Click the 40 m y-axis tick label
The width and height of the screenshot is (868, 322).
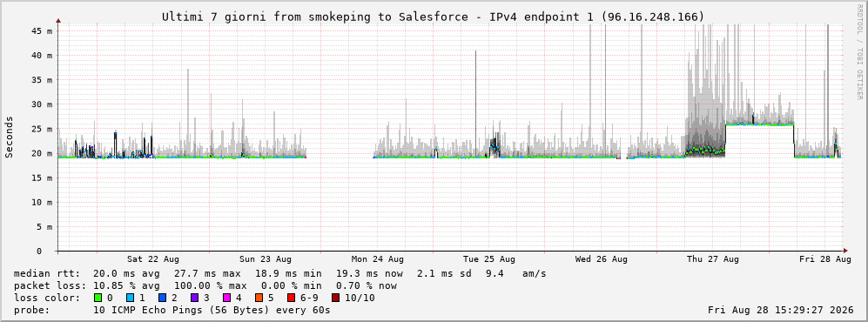[42, 56]
